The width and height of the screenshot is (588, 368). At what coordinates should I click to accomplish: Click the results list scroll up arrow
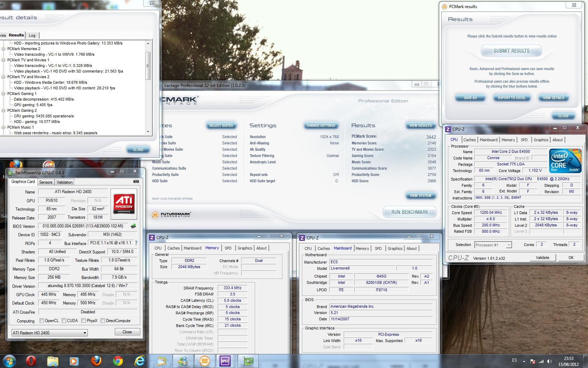pos(148,43)
